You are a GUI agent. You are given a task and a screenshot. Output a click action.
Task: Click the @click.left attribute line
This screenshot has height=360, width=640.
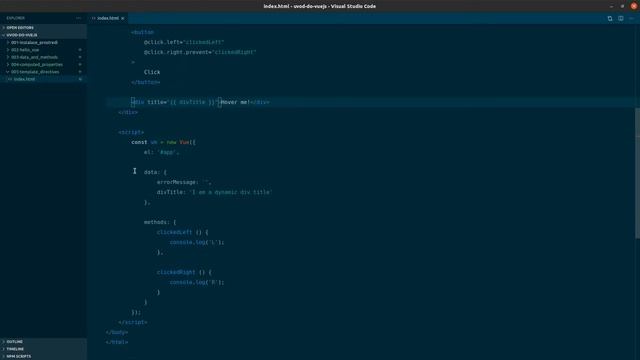click(x=184, y=42)
